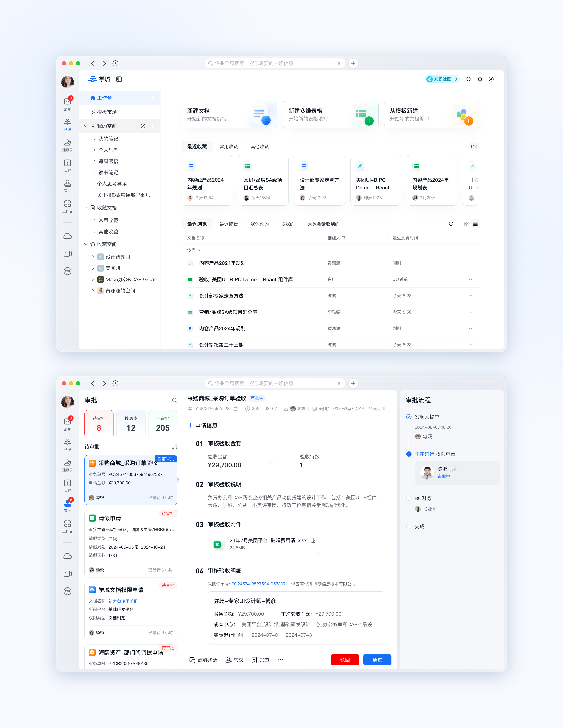Open the PO245741858759419​57397 order link
Screen dimensions: 563x728
click(258, 584)
